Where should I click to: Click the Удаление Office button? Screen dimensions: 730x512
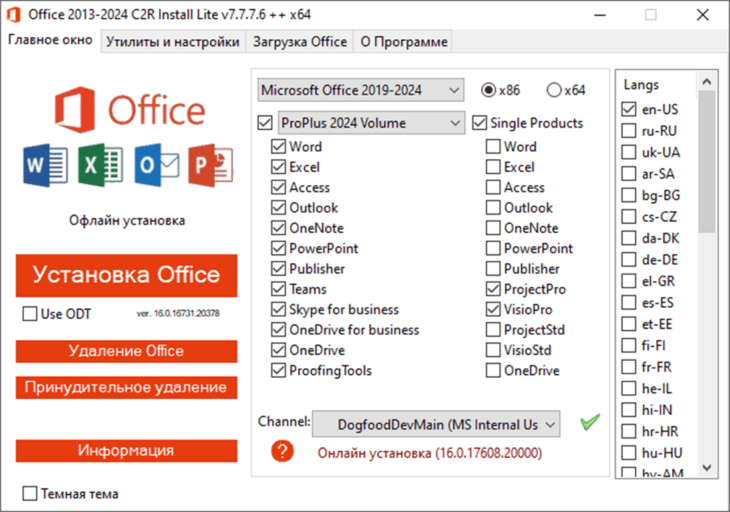pyautogui.click(x=126, y=351)
